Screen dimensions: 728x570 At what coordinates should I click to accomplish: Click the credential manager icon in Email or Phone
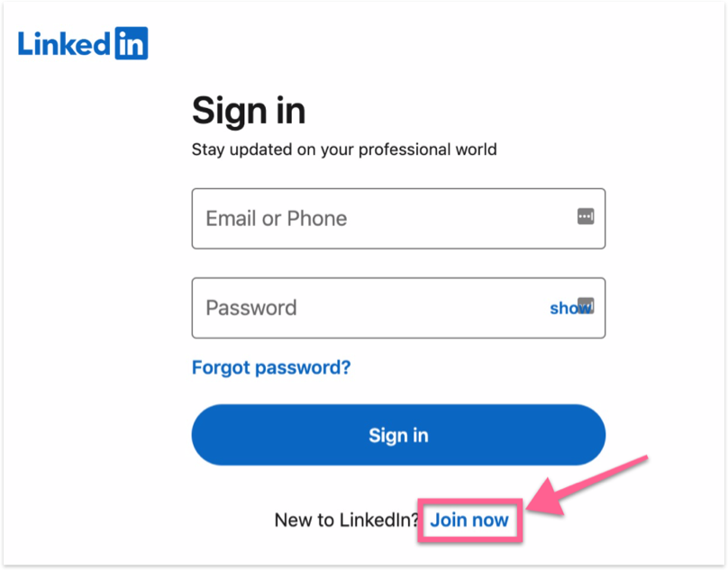[584, 215]
